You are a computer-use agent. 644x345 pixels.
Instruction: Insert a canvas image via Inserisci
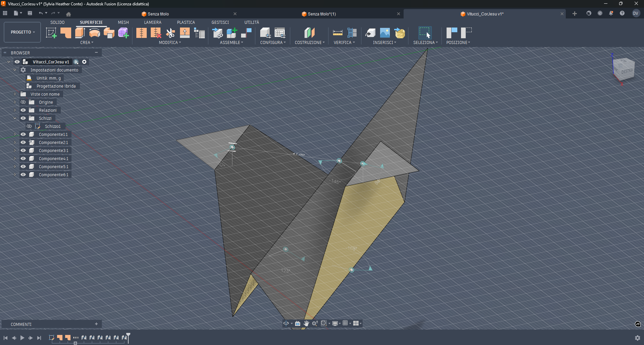point(384,33)
